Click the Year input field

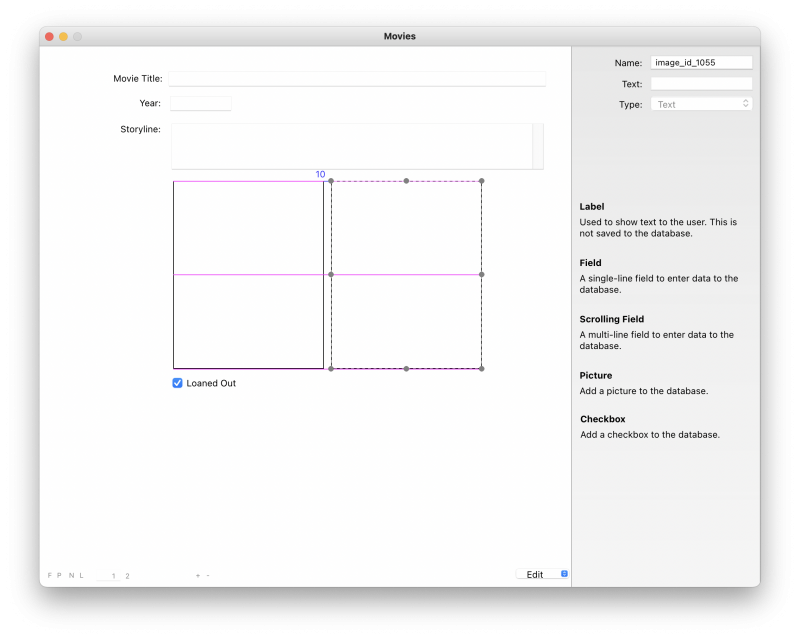200,103
